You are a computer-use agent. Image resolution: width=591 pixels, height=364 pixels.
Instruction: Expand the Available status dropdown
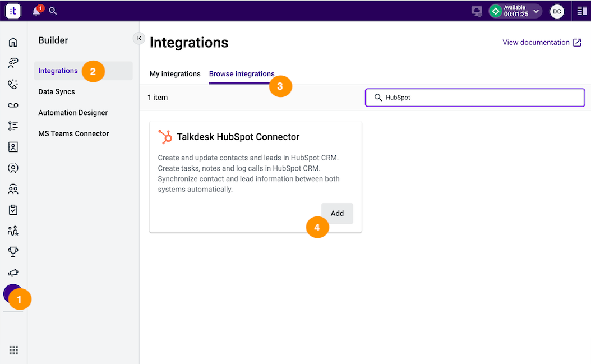click(535, 11)
